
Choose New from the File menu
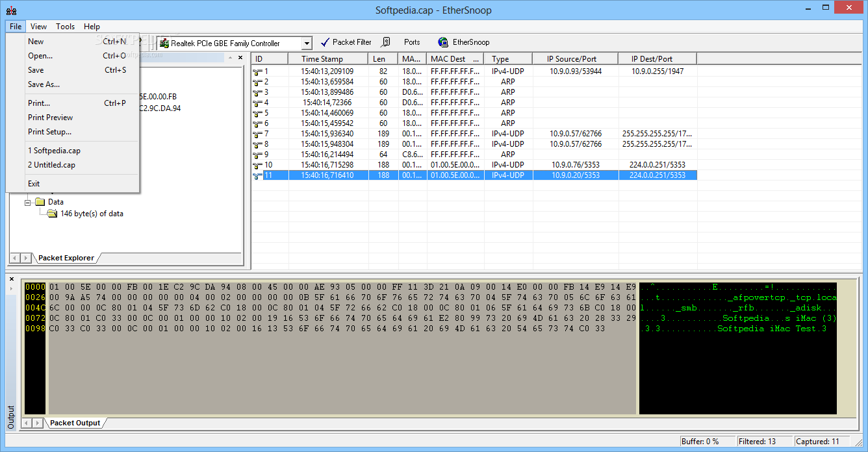73,42
